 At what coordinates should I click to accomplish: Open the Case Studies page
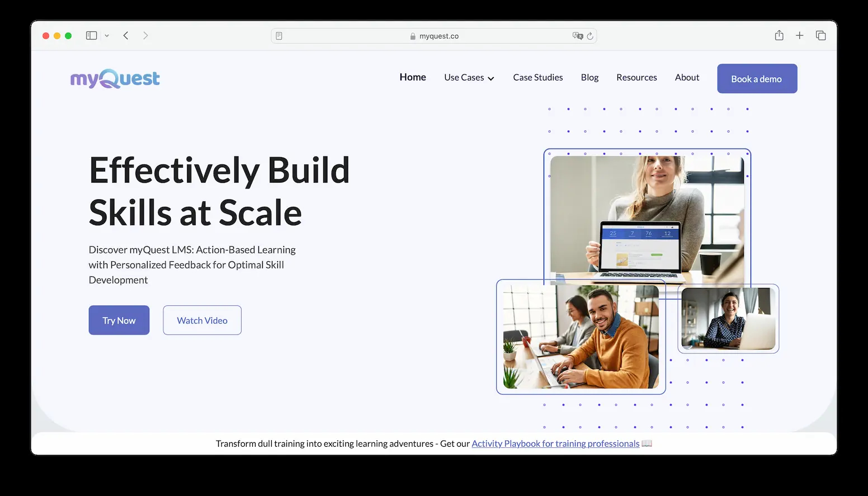537,77
